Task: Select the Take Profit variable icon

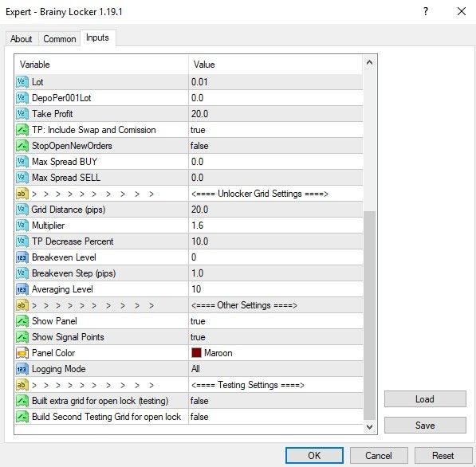Action: [x=22, y=114]
